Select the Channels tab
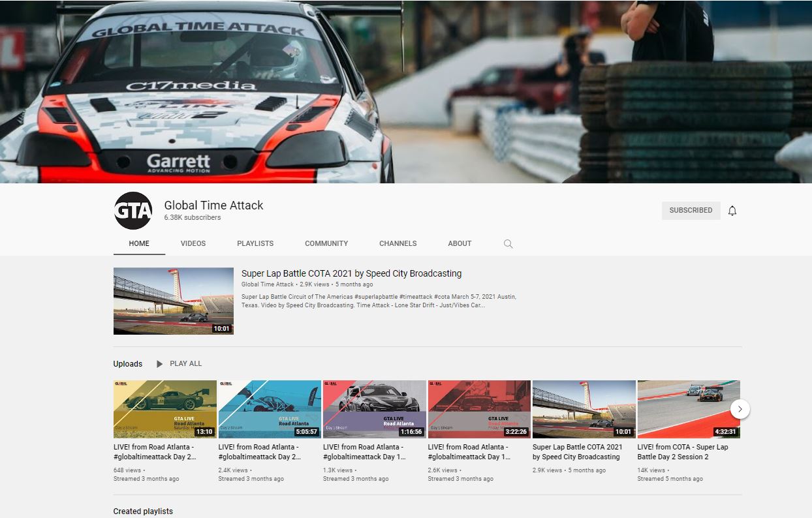 pyautogui.click(x=398, y=243)
